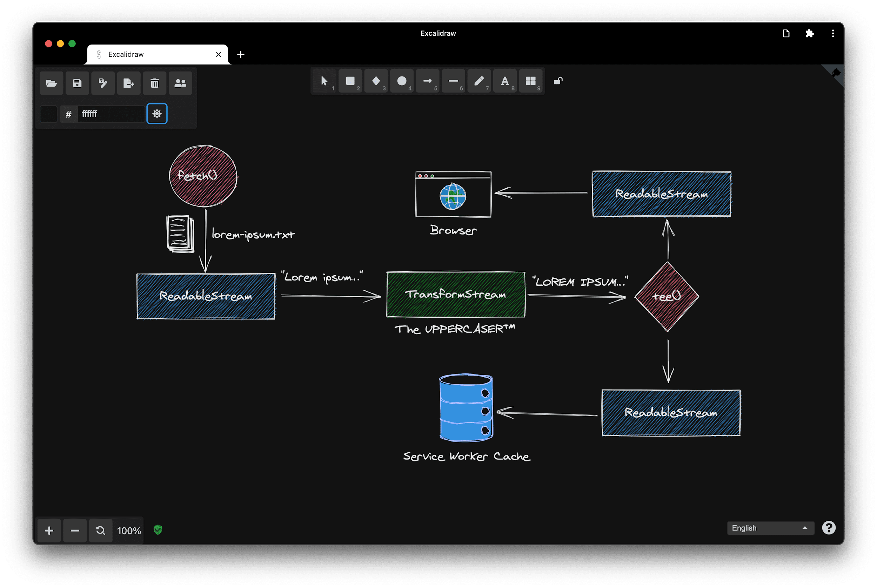Select the freehand draw tool

coord(479,80)
